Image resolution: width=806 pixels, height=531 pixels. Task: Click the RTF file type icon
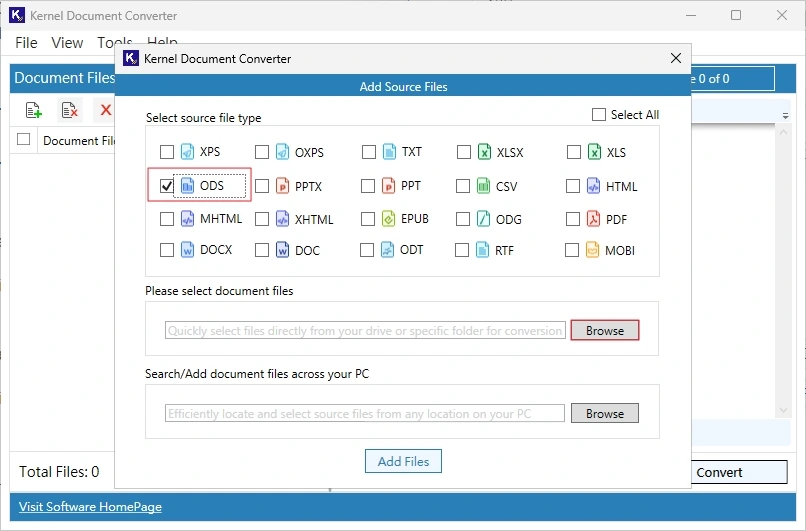tap(482, 250)
